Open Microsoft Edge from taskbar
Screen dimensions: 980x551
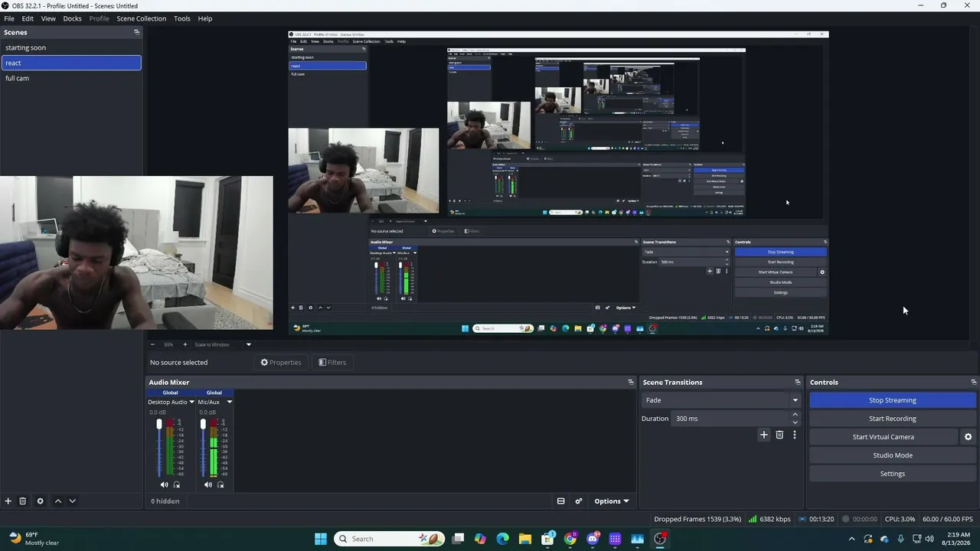coord(502,539)
